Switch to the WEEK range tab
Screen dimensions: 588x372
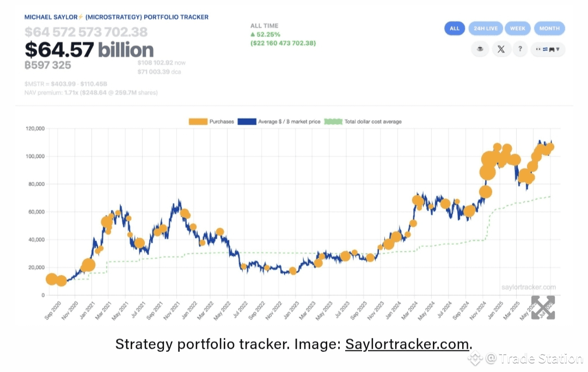click(x=518, y=28)
